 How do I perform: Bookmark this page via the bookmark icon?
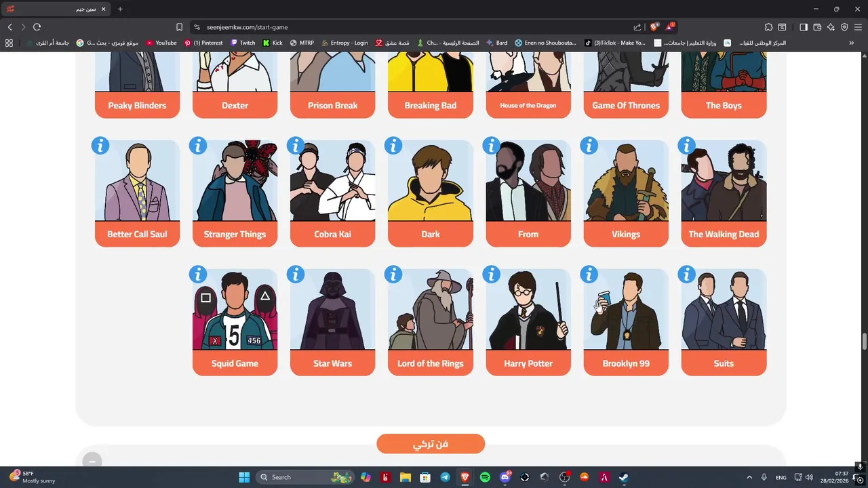click(179, 27)
